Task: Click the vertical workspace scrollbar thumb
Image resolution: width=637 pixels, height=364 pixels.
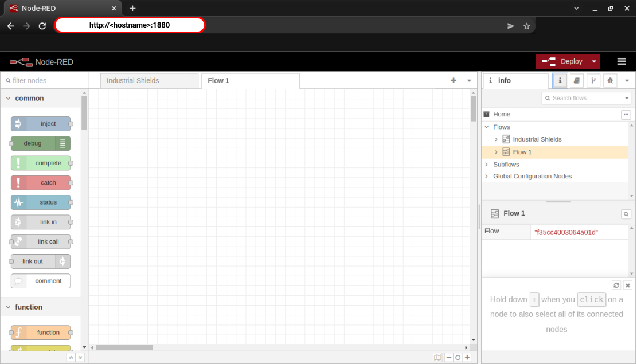Action: pos(473,109)
